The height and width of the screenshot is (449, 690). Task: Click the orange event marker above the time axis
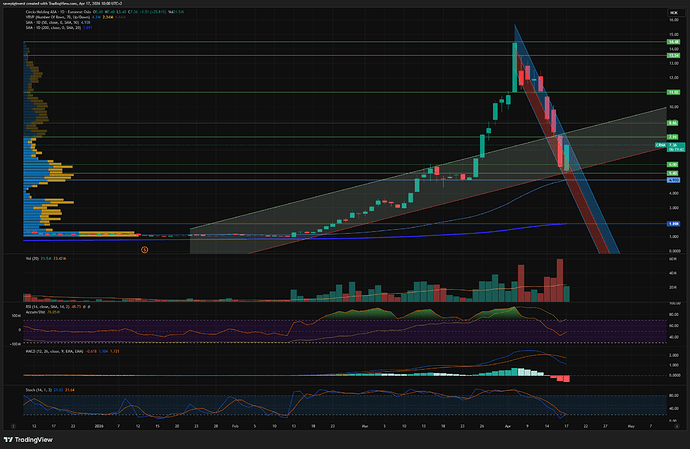coord(145,248)
